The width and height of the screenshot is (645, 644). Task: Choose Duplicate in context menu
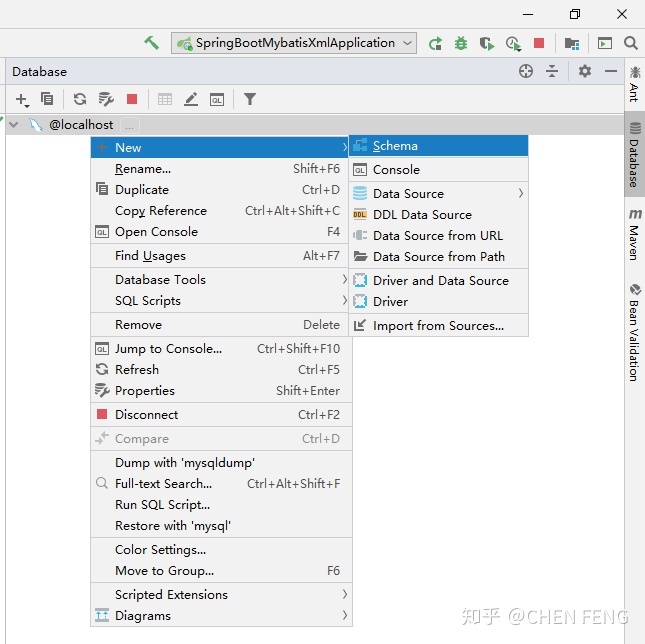[221, 190]
